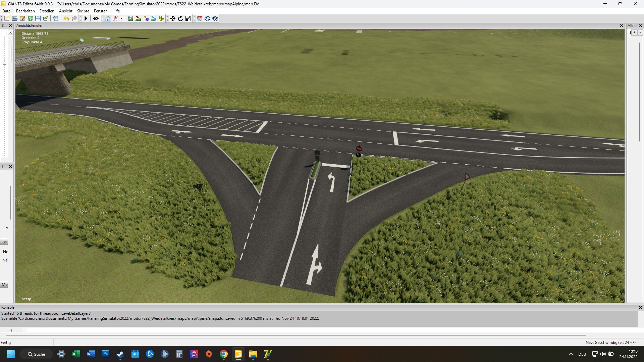Select the terrain sculpt mode icon

click(130, 18)
